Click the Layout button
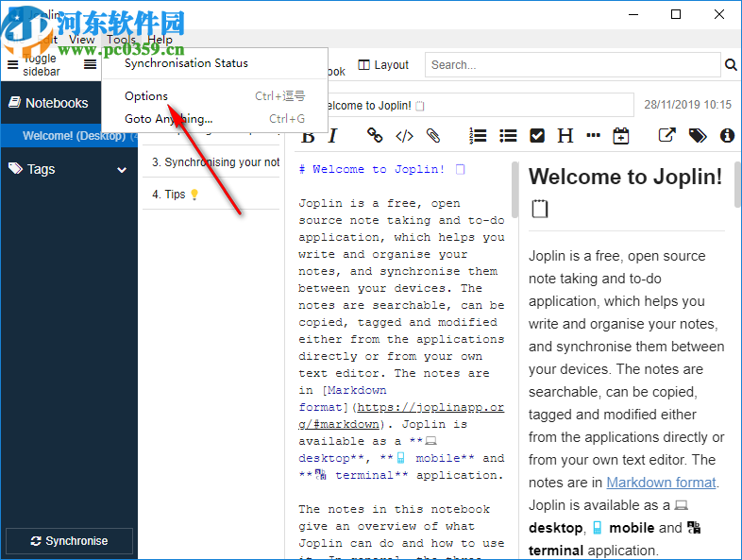The width and height of the screenshot is (742, 560). click(x=383, y=65)
